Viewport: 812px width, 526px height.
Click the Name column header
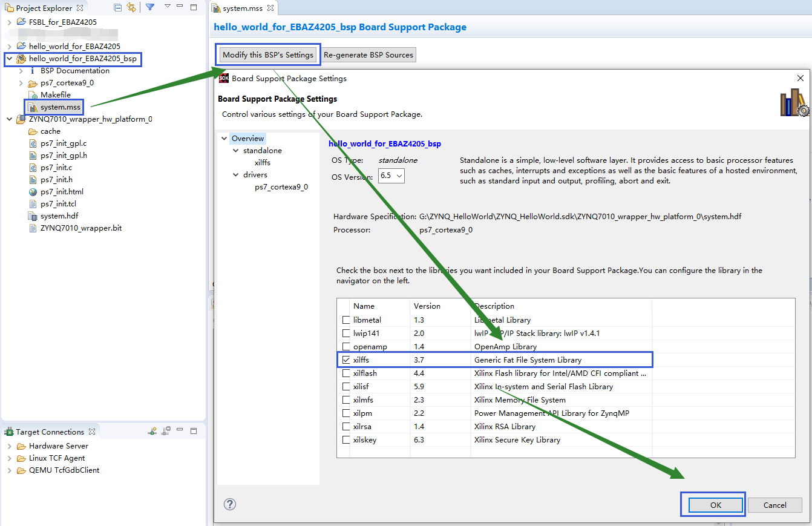pos(380,306)
